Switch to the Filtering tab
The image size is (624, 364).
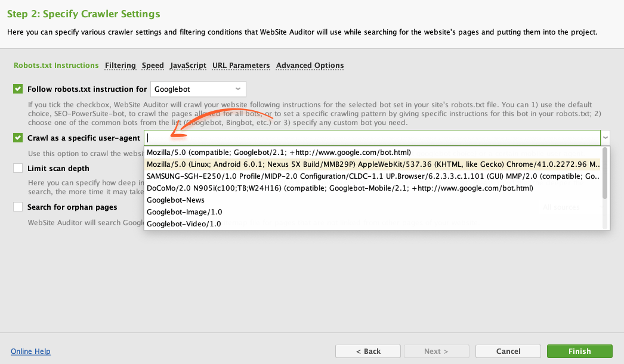point(120,66)
